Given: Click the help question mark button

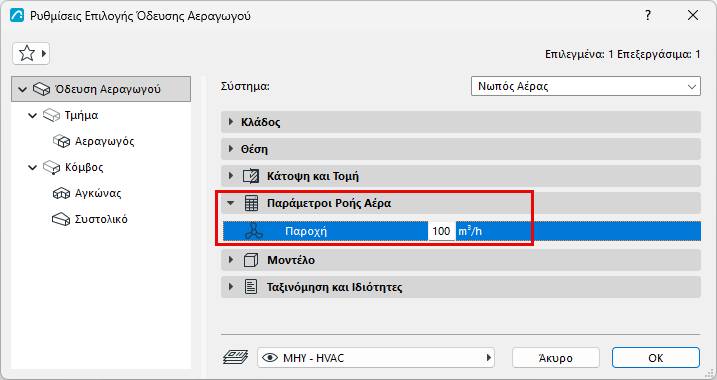Looking at the screenshot, I should point(648,16).
